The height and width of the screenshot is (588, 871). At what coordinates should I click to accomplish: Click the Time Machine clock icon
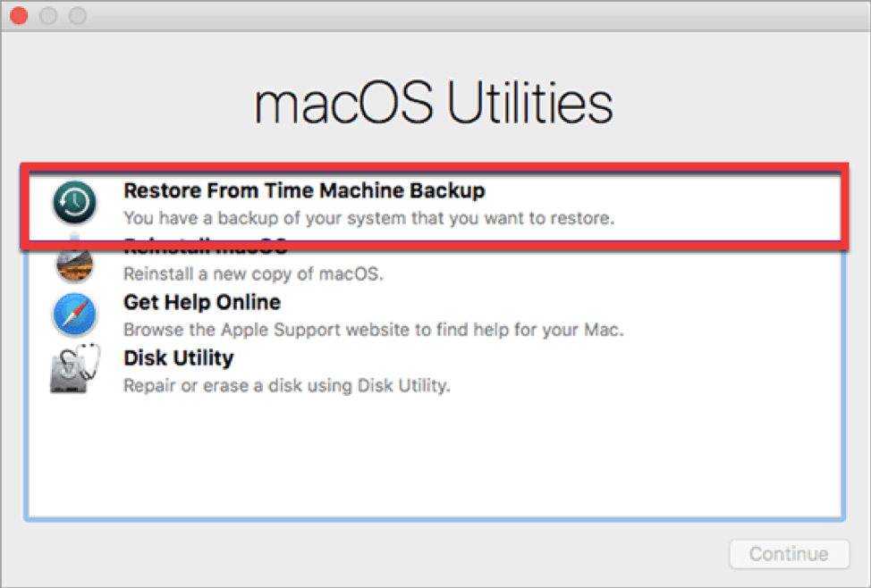75,203
